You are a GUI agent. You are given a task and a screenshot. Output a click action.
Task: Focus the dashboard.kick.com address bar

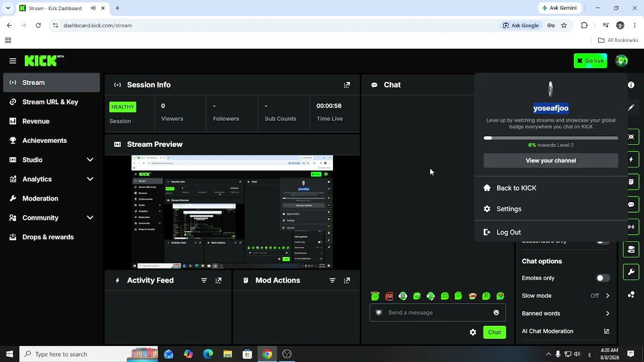277,25
